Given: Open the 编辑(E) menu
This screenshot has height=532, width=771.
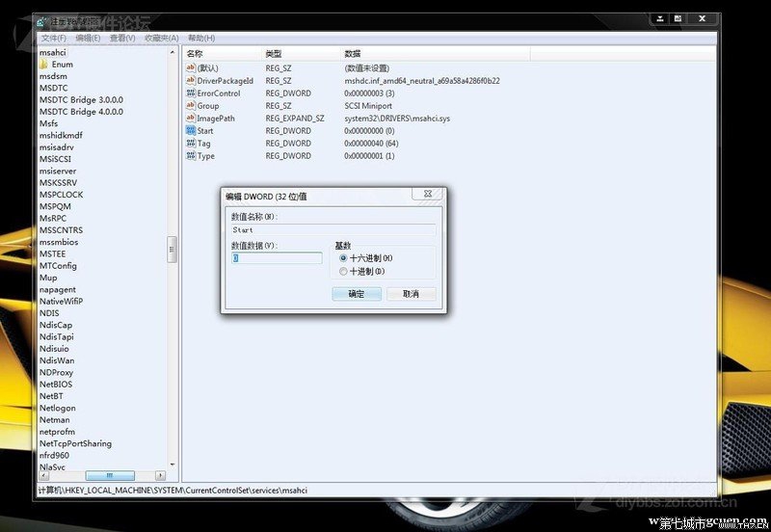Looking at the screenshot, I should (88, 38).
